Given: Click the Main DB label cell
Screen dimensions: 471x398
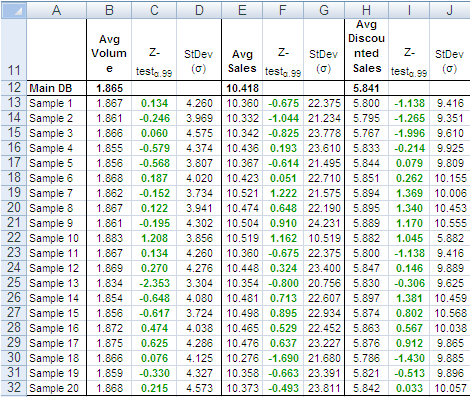Looking at the screenshot, I should pyautogui.click(x=56, y=88).
